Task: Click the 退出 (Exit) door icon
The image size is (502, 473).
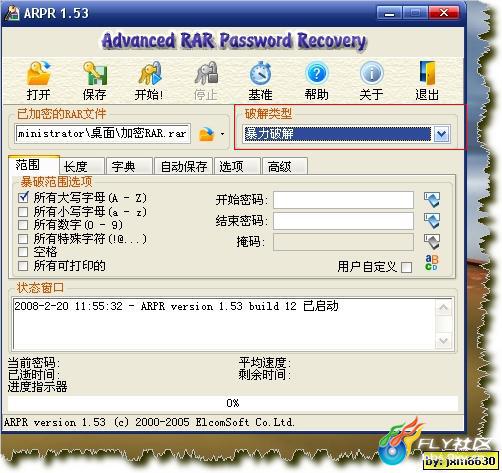Action: point(427,73)
